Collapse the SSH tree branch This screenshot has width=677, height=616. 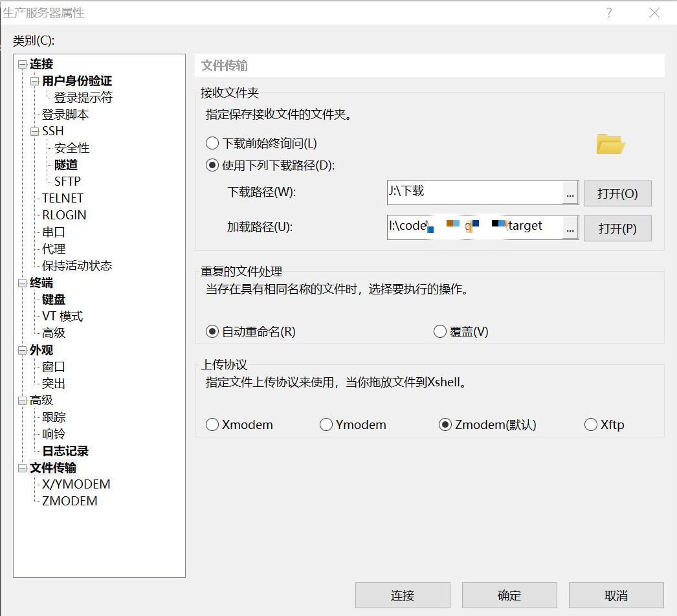coord(35,131)
